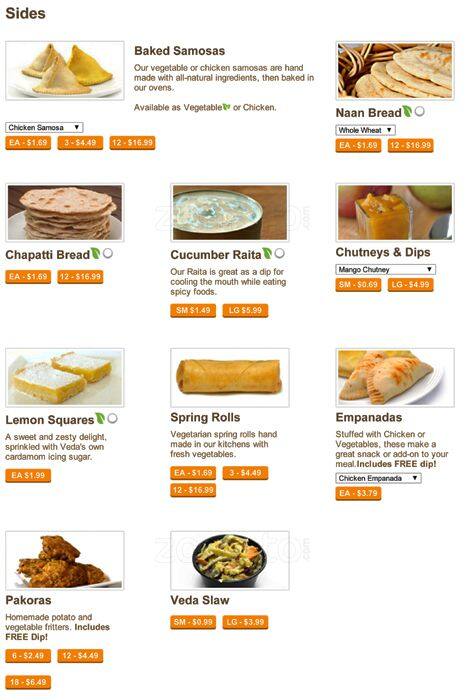Click the Empanadas photo thumbnail

(395, 378)
